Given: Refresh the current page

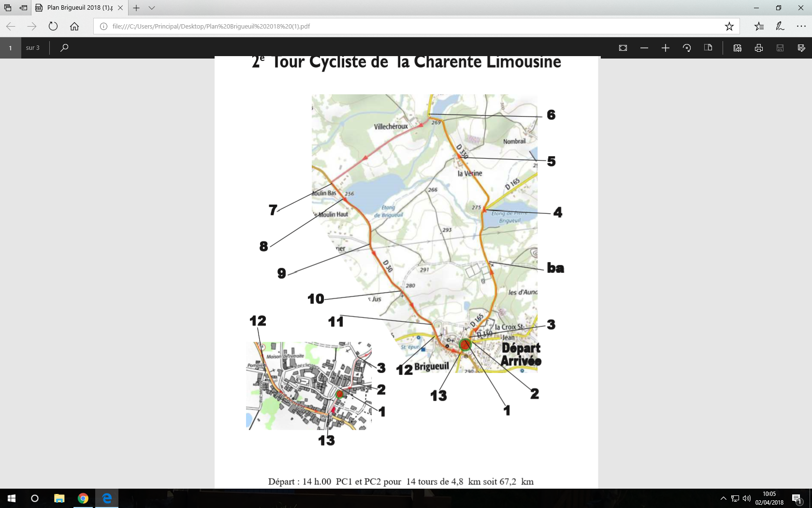Looking at the screenshot, I should pyautogui.click(x=53, y=26).
